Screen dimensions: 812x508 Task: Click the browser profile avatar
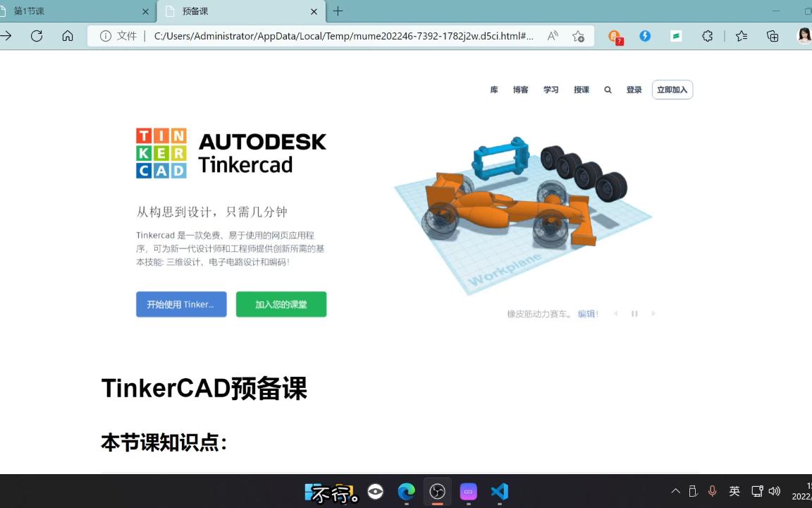pos(804,36)
